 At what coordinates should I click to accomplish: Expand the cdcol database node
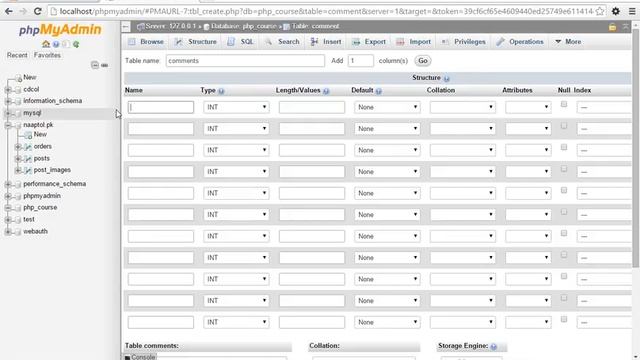(8, 89)
